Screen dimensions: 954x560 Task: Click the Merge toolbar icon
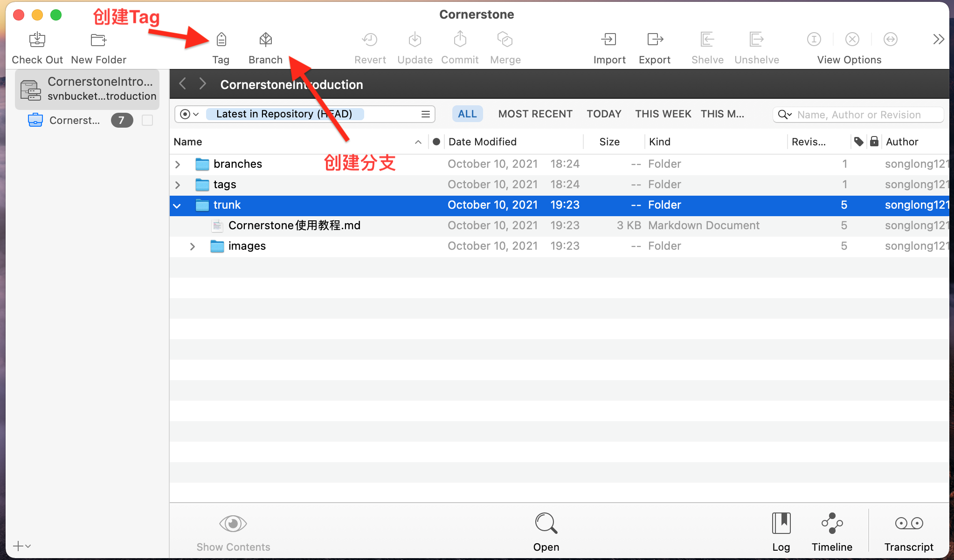(x=505, y=40)
